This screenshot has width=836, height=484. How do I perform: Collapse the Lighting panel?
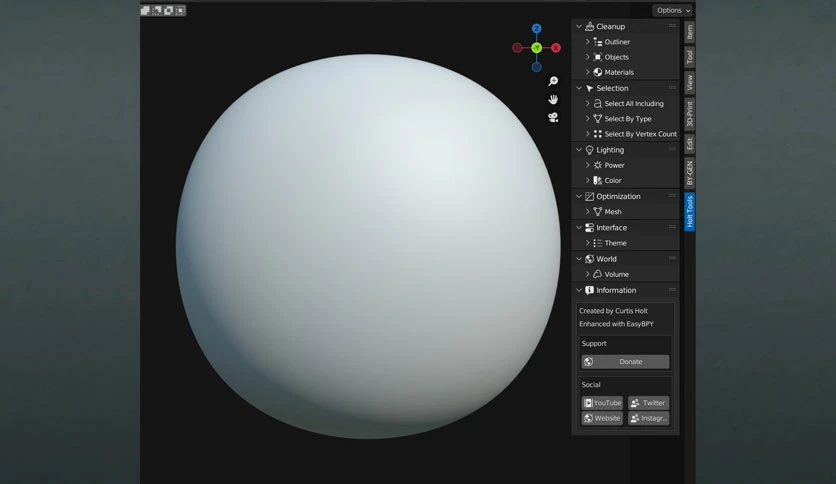click(579, 150)
